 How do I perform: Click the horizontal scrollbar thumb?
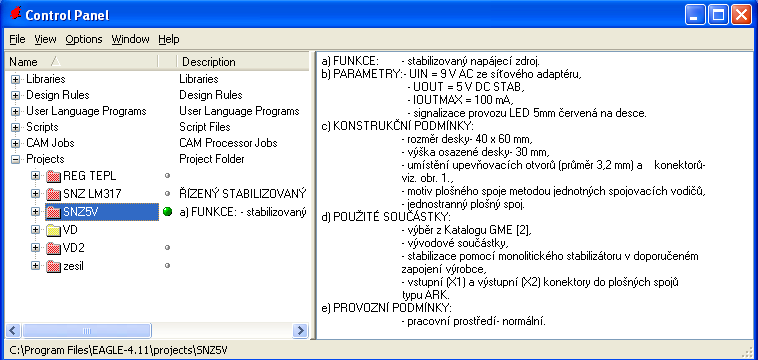[87, 331]
